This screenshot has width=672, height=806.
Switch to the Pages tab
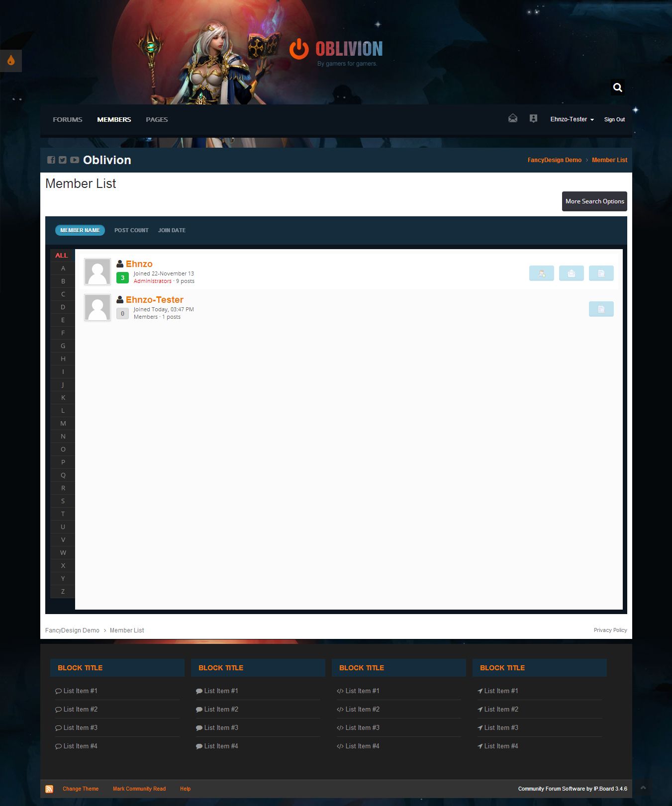tap(157, 120)
